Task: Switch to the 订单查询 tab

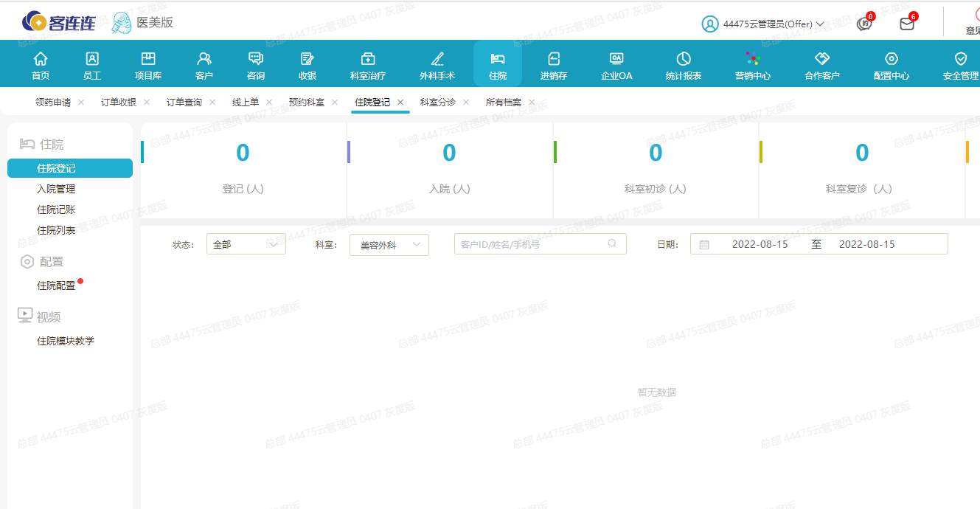Action: pyautogui.click(x=184, y=103)
